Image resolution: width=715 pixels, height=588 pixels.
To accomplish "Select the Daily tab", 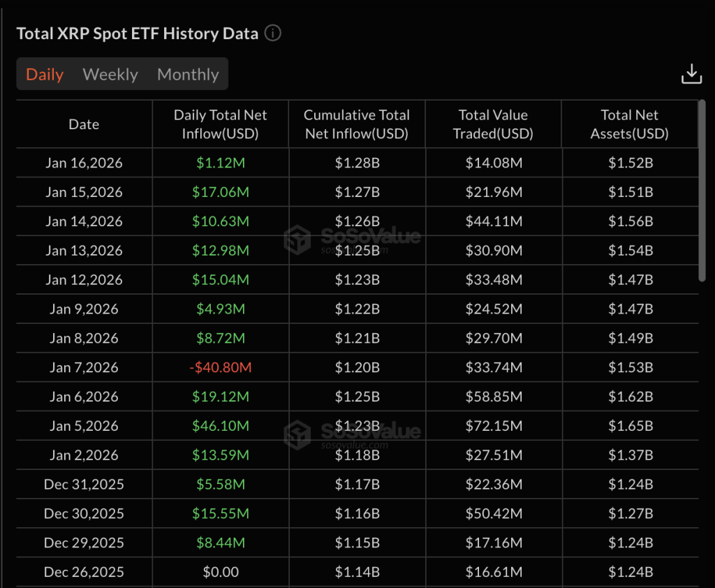I will pyautogui.click(x=45, y=74).
